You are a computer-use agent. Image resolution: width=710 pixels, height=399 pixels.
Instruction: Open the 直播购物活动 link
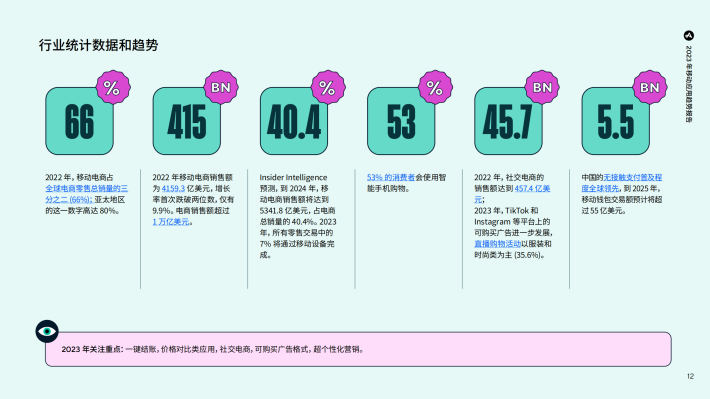pyautogui.click(x=497, y=244)
